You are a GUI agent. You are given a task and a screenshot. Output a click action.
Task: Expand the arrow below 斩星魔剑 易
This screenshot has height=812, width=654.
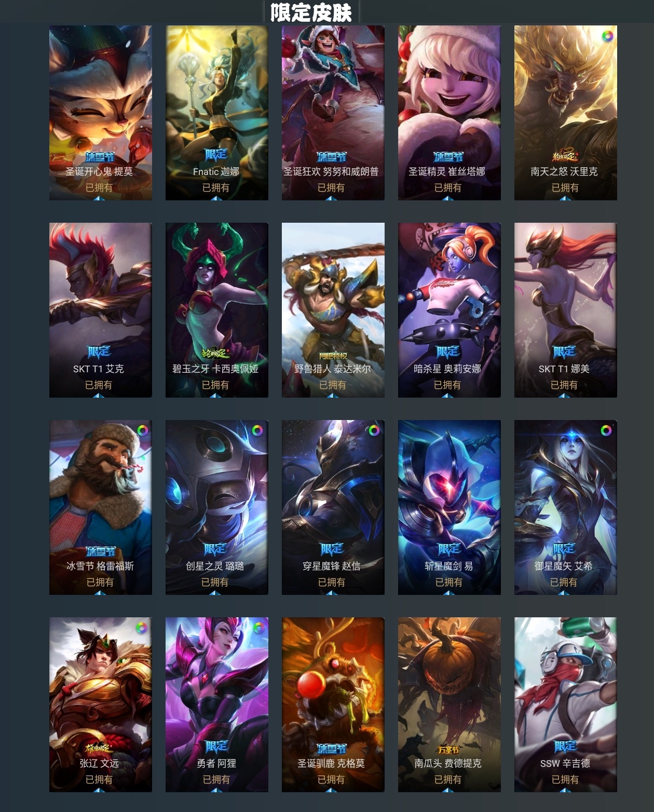point(448,592)
